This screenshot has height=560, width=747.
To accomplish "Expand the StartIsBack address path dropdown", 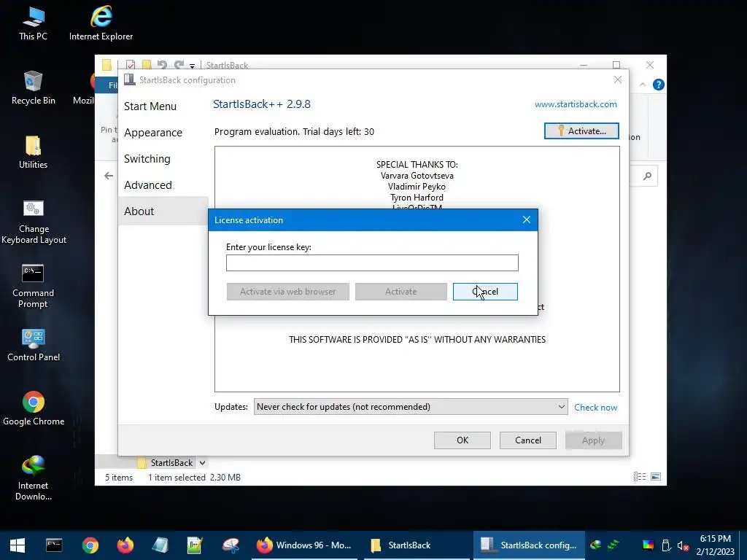I will (x=203, y=463).
